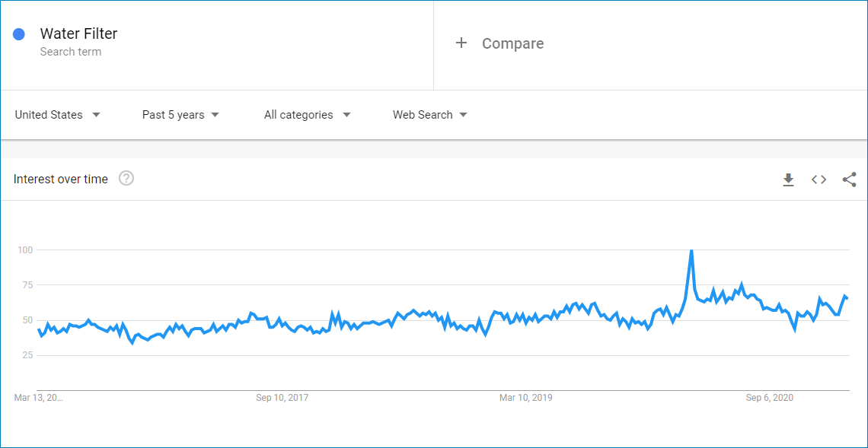
Task: Select the Water Filter search term header
Action: pos(78,33)
